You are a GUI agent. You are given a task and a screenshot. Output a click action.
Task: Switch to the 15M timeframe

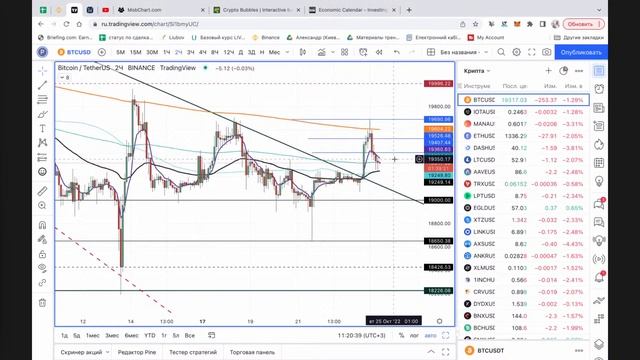coord(135,52)
